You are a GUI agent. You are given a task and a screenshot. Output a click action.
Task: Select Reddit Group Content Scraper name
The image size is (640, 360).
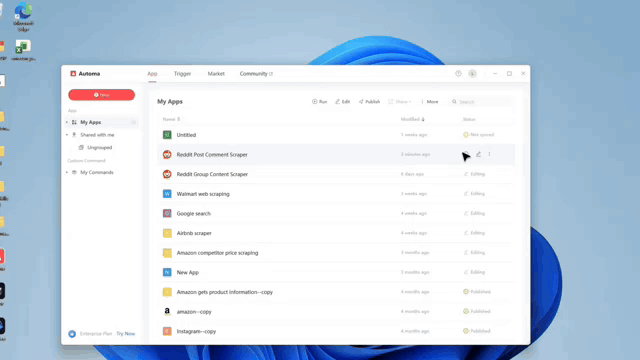point(212,174)
